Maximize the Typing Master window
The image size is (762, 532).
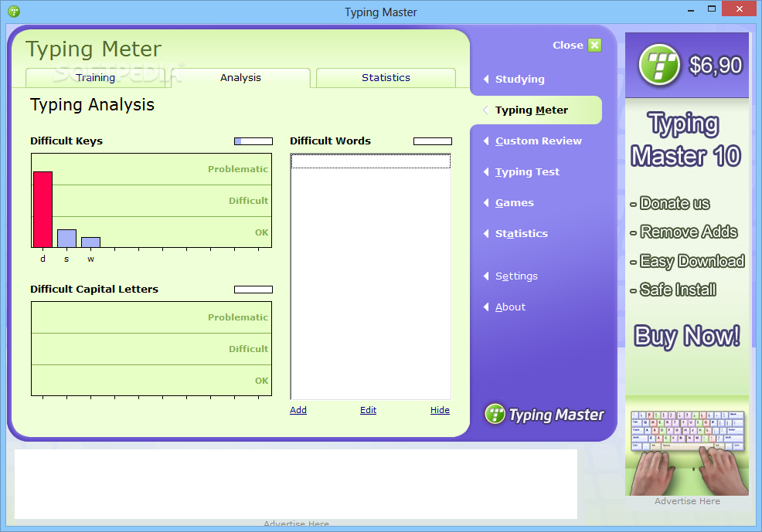[712, 9]
